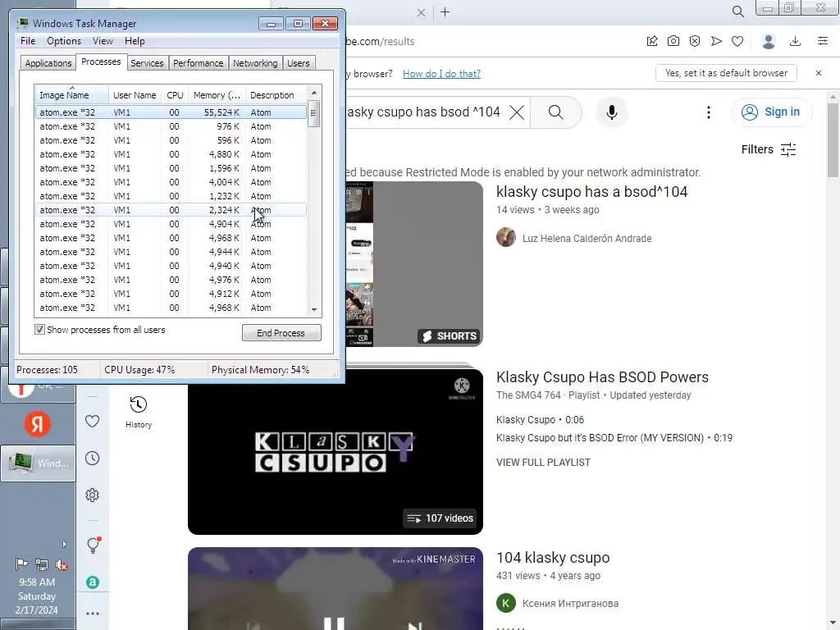This screenshot has height=630, width=840.
Task: Switch to the Users tab
Action: (298, 63)
